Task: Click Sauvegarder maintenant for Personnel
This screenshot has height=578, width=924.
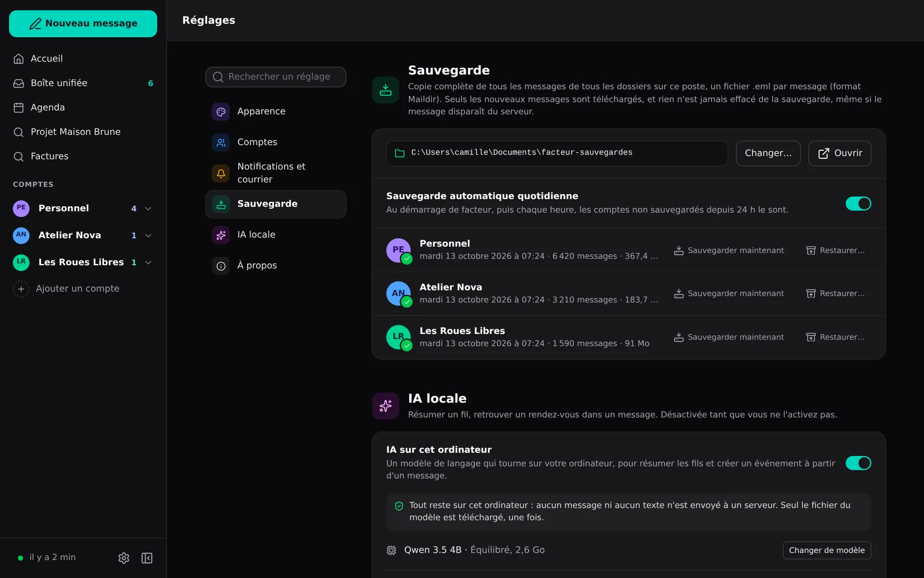Action: click(x=728, y=250)
